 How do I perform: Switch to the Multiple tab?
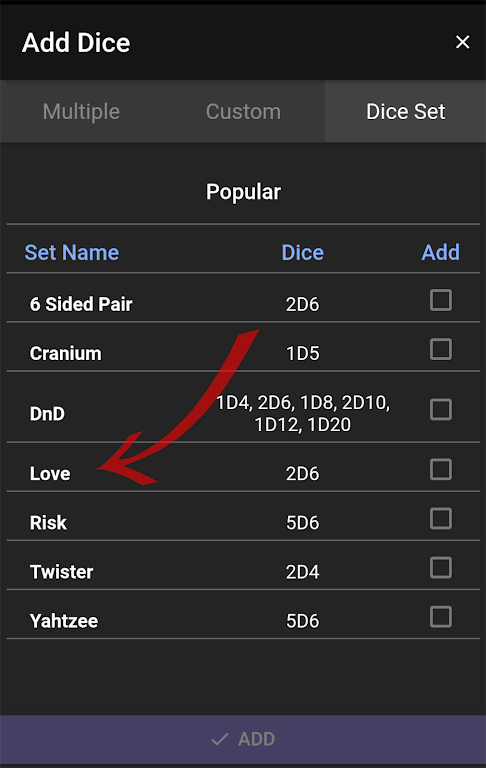81,112
